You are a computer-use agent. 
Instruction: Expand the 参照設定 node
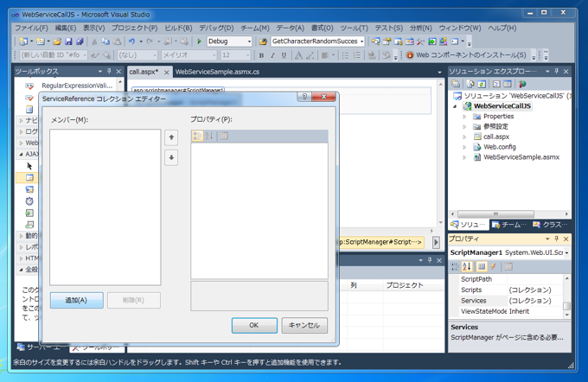click(464, 127)
